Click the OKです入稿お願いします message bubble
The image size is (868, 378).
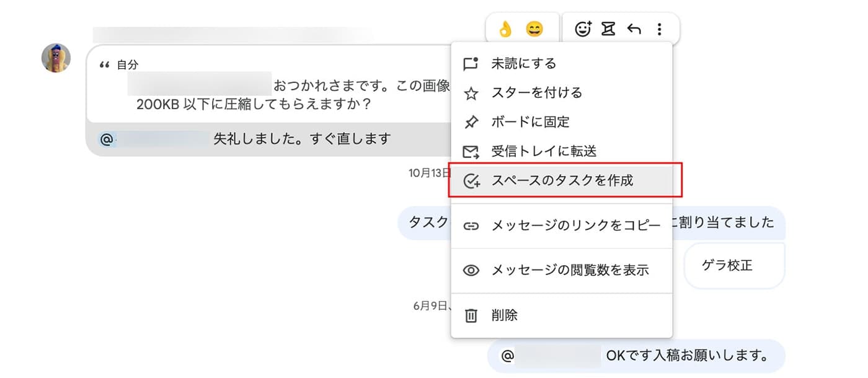click(x=636, y=356)
